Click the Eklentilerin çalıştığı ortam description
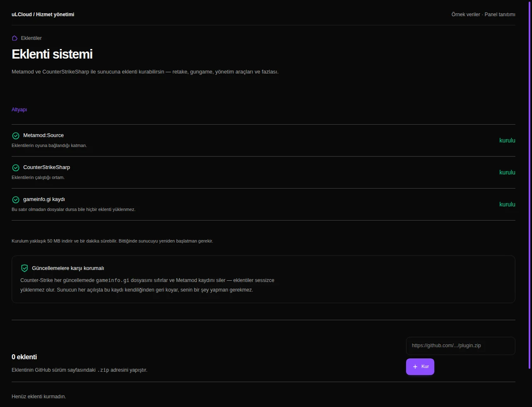The height and width of the screenshot is (407, 532). point(38,177)
